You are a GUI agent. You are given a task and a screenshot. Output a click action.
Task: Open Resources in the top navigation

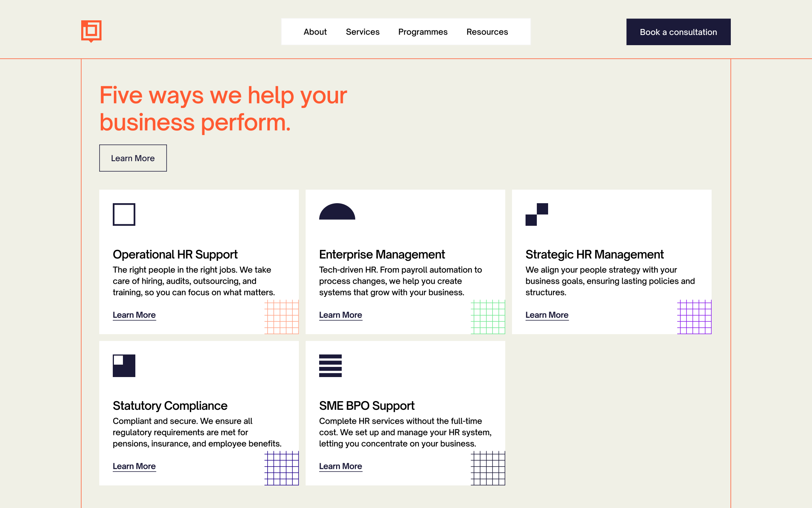click(487, 32)
